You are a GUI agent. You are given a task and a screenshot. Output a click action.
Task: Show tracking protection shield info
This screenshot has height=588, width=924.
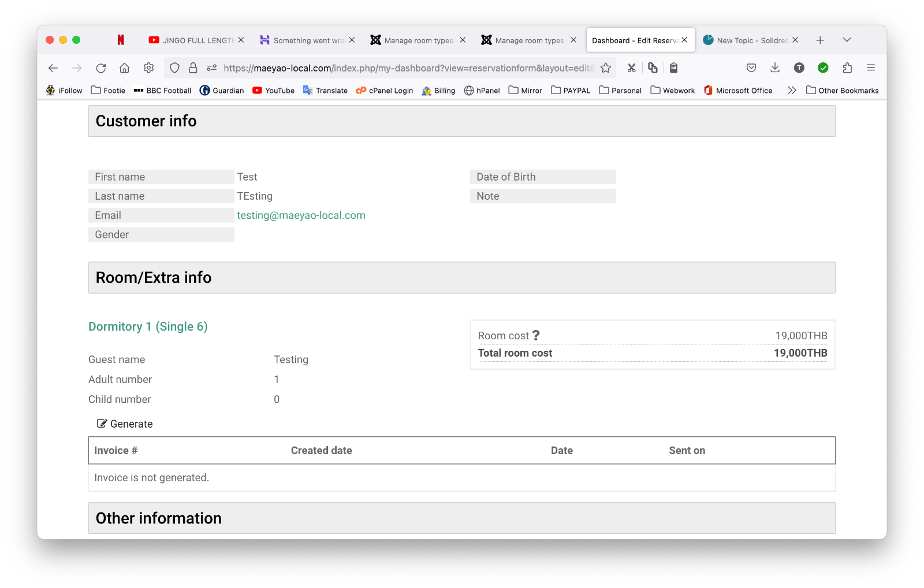click(x=174, y=68)
